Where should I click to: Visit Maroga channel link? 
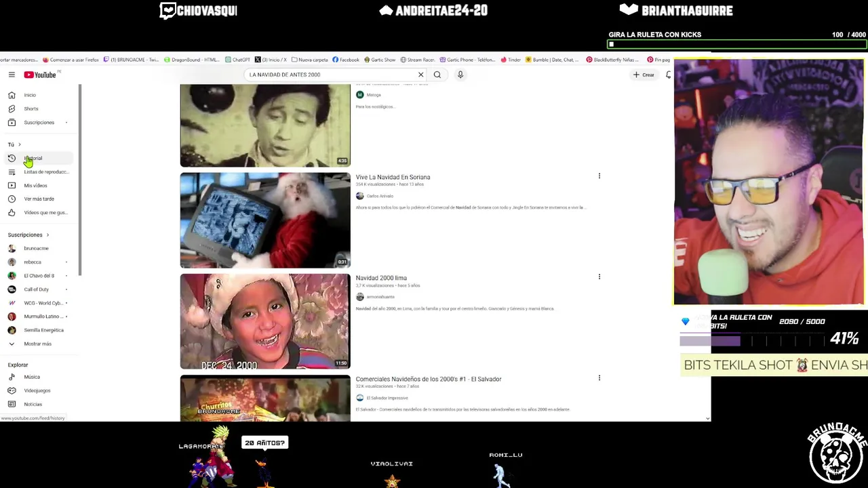(x=374, y=95)
